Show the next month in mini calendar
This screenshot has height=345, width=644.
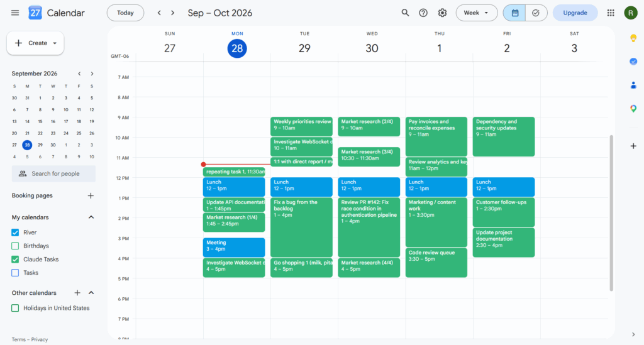(92, 74)
